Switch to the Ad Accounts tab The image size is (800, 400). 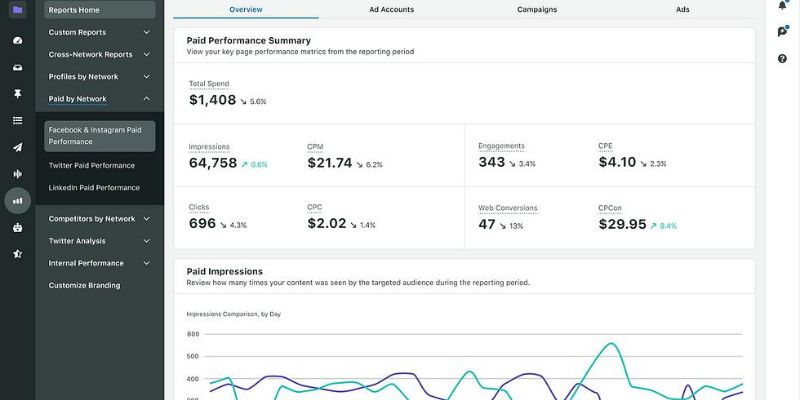pyautogui.click(x=391, y=10)
